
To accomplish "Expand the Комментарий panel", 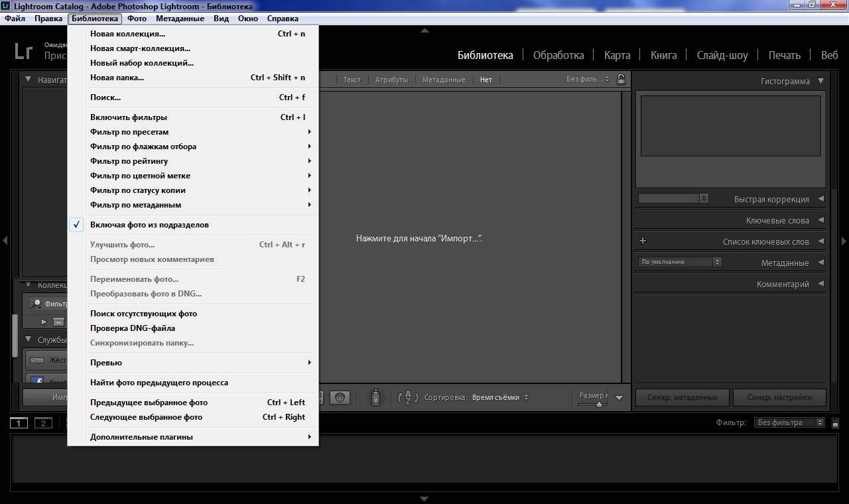I will [x=820, y=284].
